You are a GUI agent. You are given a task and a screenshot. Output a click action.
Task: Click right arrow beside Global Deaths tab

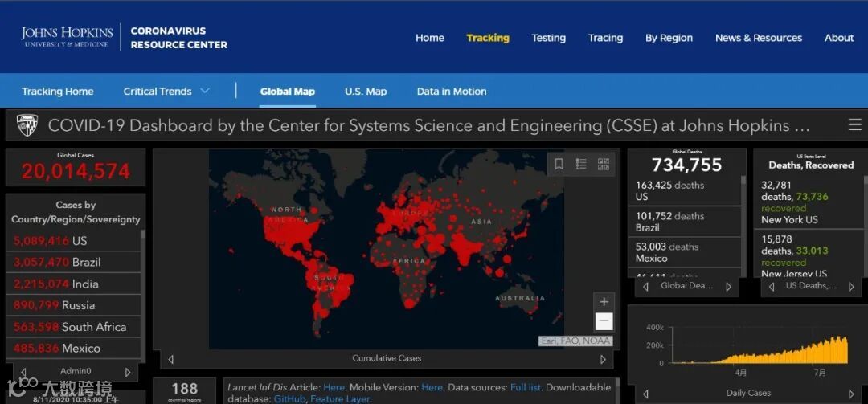tap(728, 287)
